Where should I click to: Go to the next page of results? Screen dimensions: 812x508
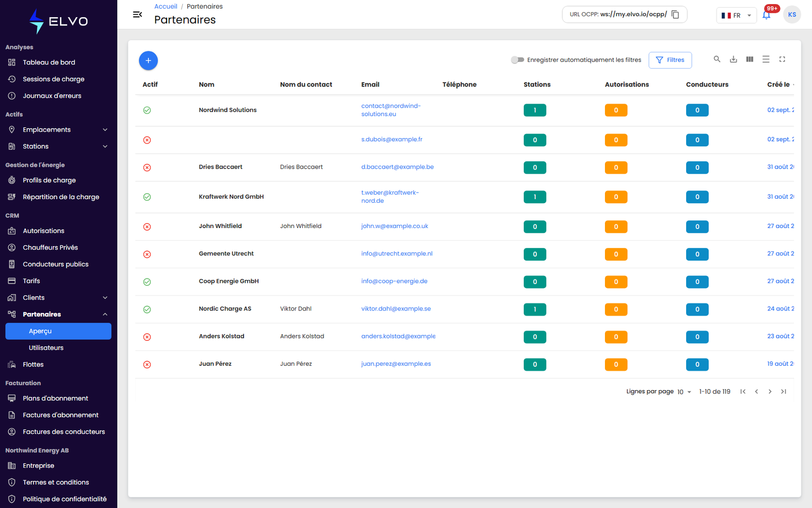tap(770, 392)
